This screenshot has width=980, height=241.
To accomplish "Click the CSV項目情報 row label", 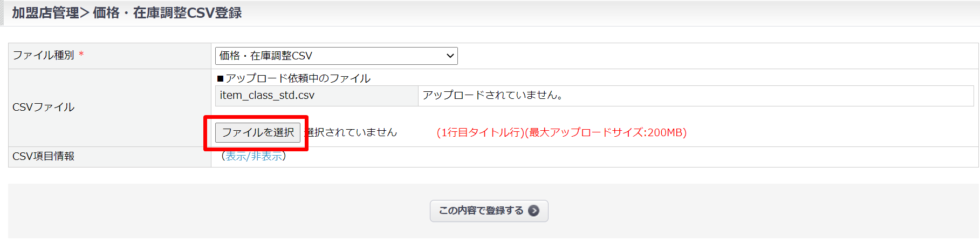I will coord(43,156).
